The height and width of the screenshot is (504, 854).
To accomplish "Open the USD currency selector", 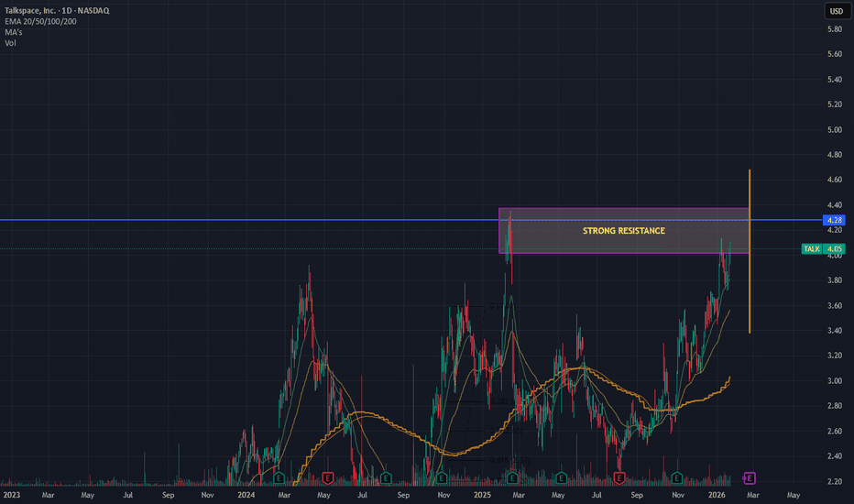I will [836, 11].
